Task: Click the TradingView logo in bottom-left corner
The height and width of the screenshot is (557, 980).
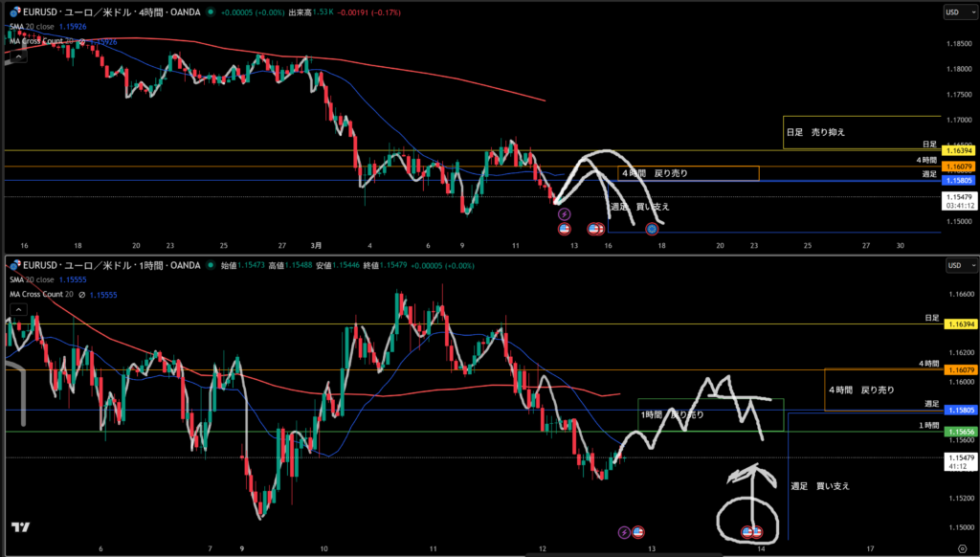Action: pyautogui.click(x=18, y=527)
